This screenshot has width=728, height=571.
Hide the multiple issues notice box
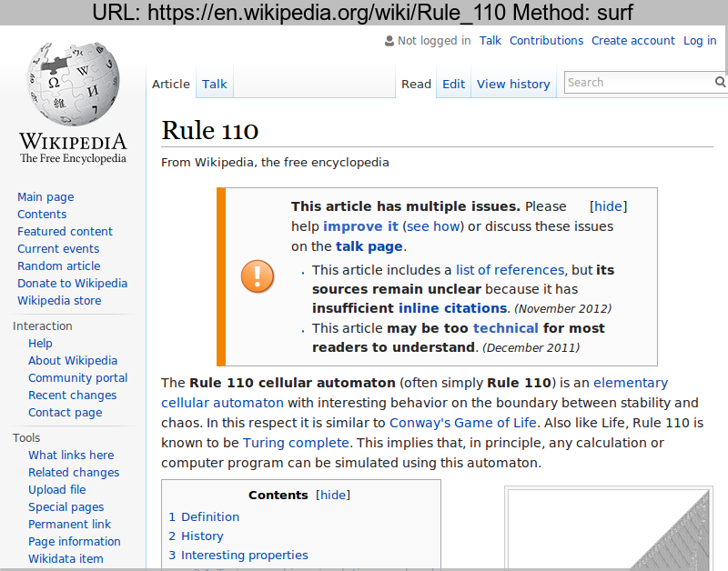(x=608, y=206)
